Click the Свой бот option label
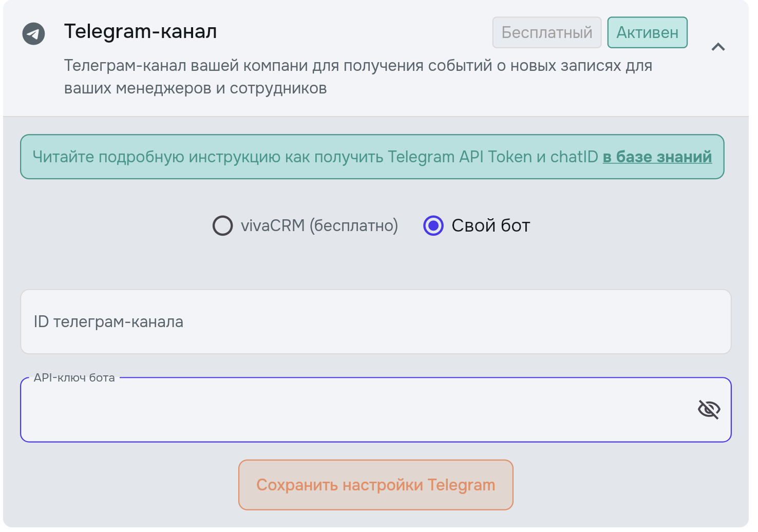The width and height of the screenshot is (758, 532). (490, 225)
